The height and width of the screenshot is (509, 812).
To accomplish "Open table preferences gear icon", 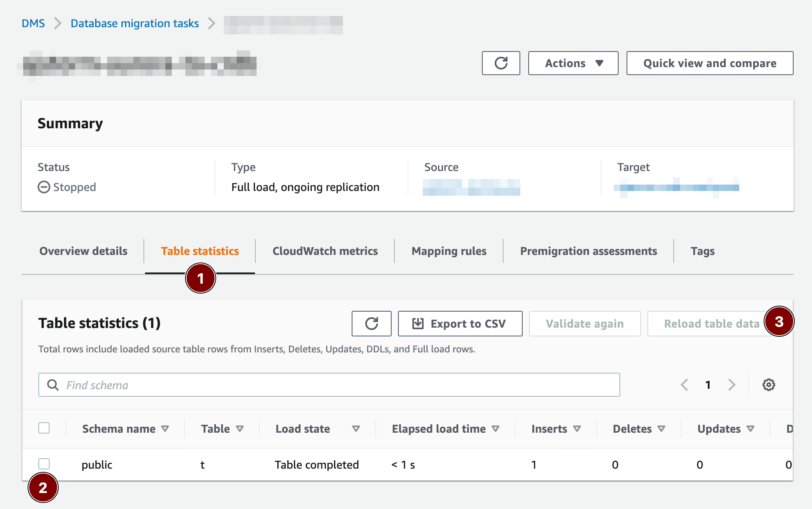I will (768, 385).
